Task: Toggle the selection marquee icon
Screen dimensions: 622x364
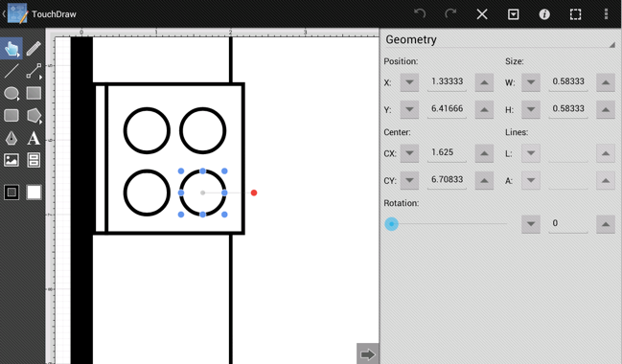Action: click(576, 14)
